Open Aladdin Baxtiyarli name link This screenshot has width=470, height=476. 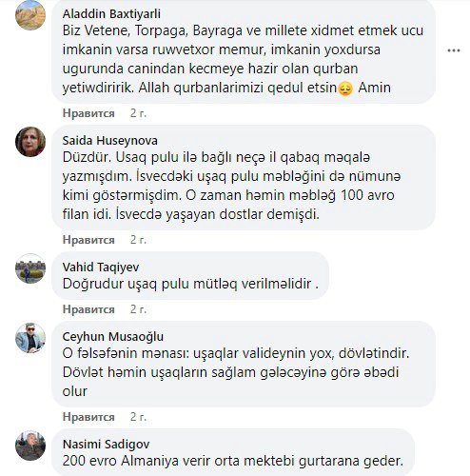click(x=111, y=13)
